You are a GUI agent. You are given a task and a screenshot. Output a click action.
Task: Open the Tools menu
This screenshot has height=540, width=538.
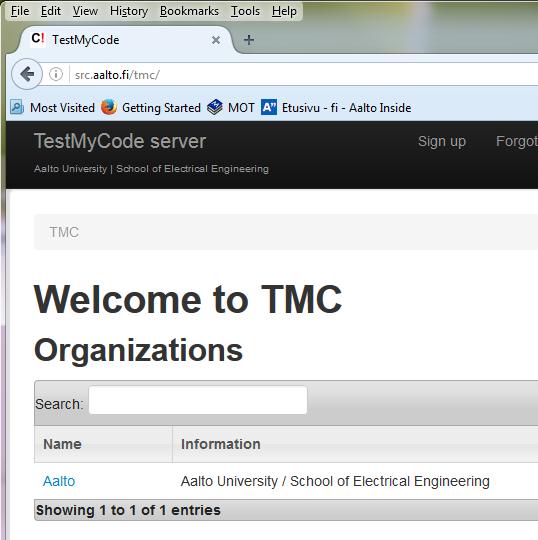click(x=245, y=11)
